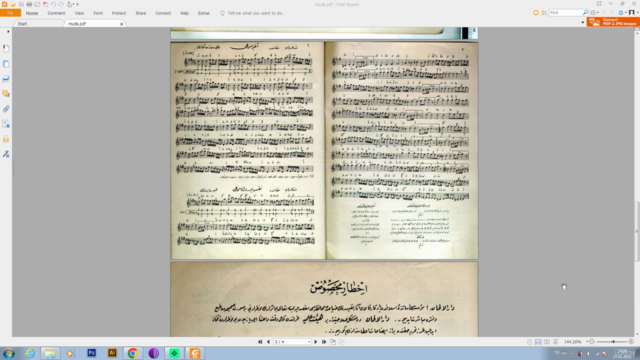Open the Extras ribbon tab
Screen dimensions: 640x360
[204, 13]
